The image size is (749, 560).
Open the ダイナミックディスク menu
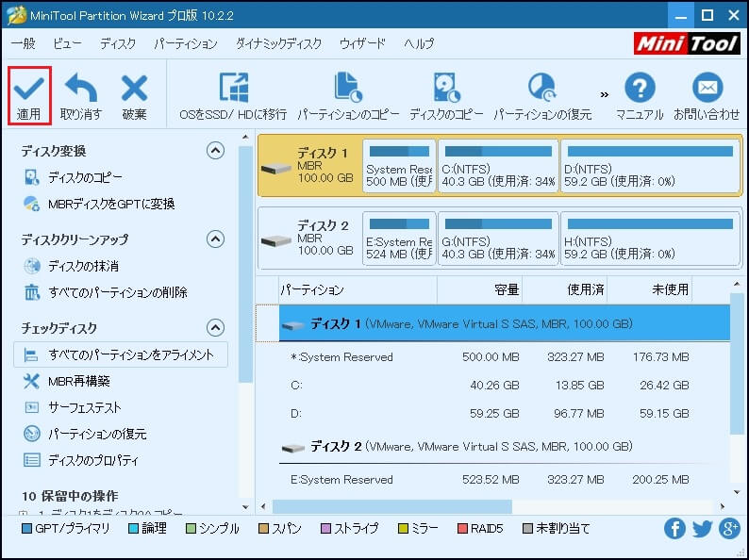point(279,44)
